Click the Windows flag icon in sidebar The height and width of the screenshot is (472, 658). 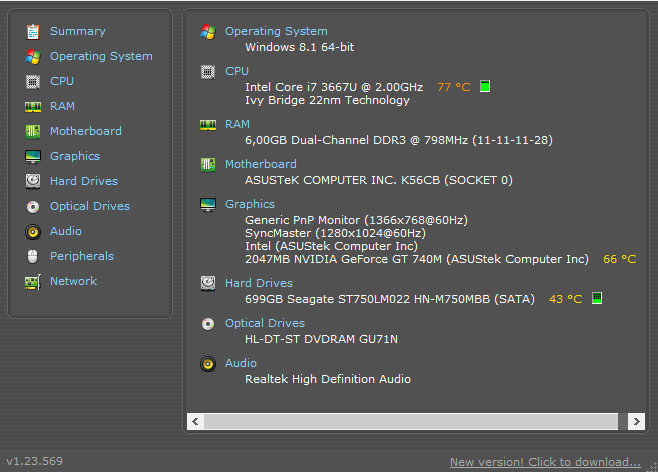[x=33, y=57]
